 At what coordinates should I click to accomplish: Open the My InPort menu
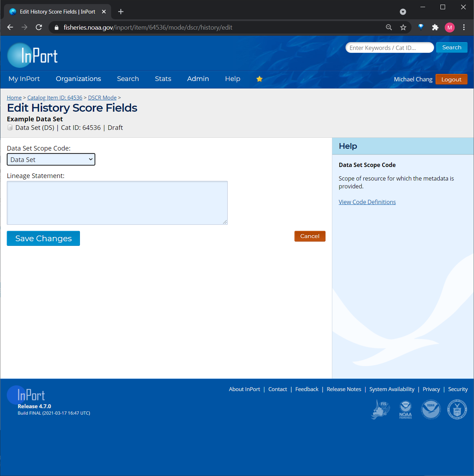point(24,79)
